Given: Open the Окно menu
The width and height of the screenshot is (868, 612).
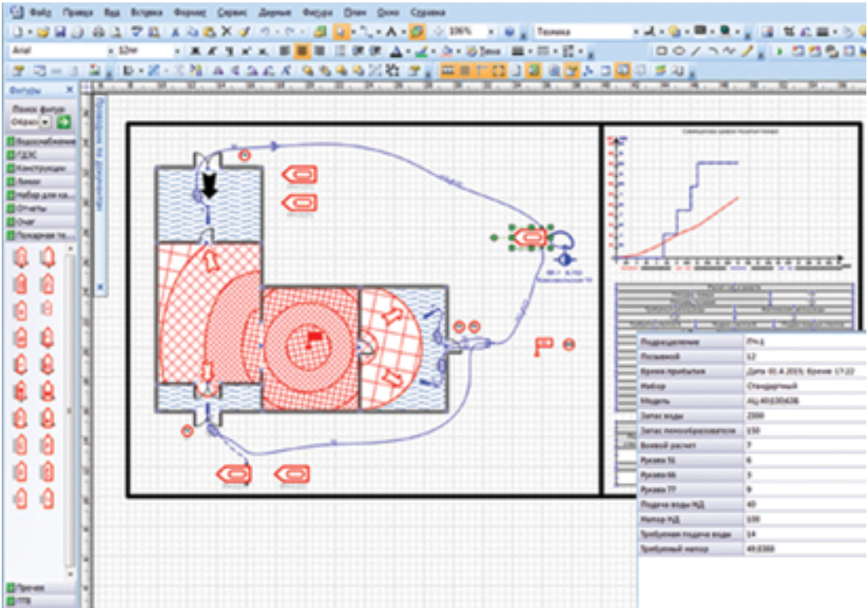Looking at the screenshot, I should 387,12.
